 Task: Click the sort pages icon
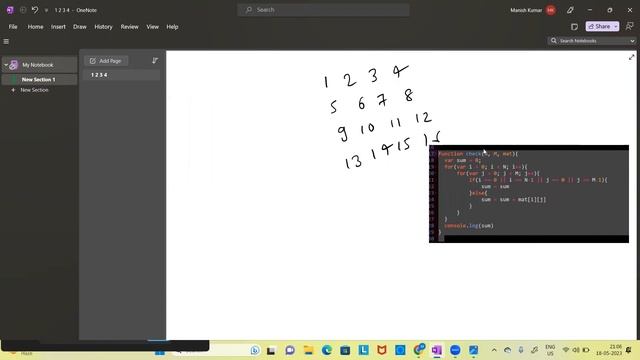pos(155,61)
